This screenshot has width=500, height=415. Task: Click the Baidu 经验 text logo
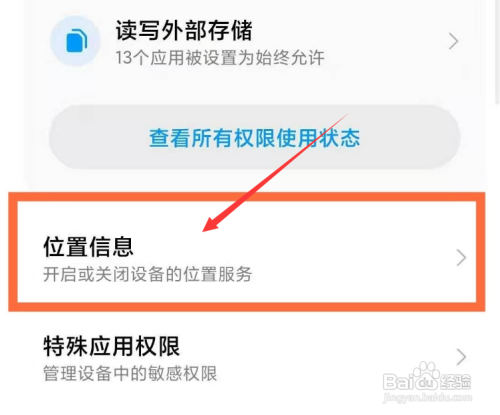pos(455,382)
